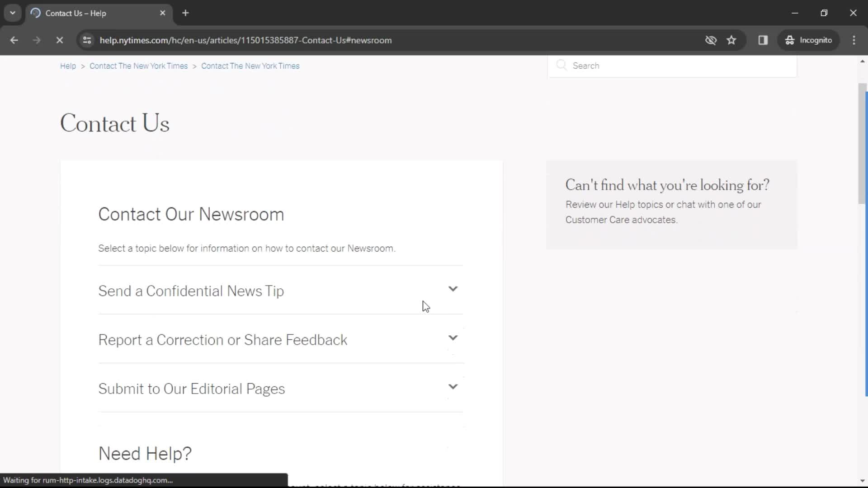868x488 pixels.
Task: Click the bookmark star icon
Action: (x=732, y=40)
